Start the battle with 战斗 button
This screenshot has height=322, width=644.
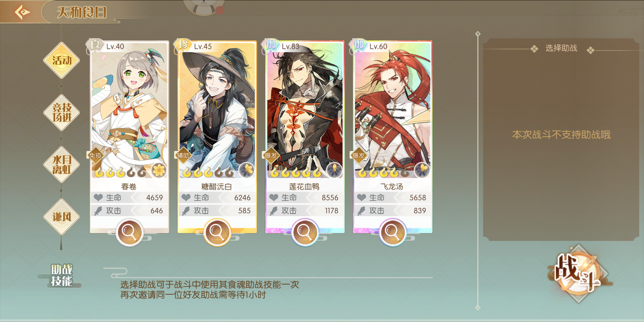pos(578,273)
